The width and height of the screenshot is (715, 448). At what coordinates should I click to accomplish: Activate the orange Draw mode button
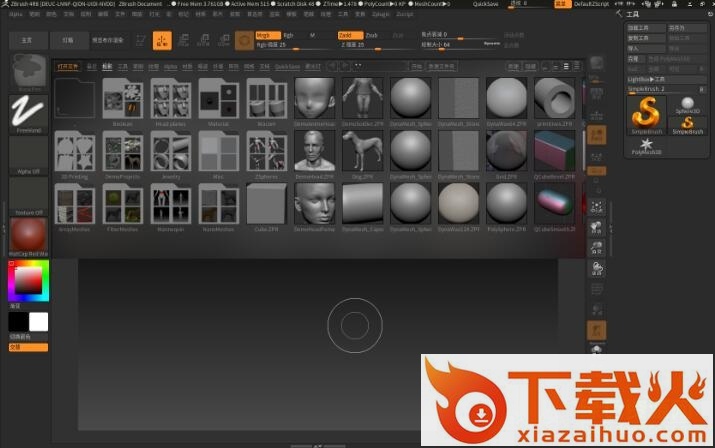click(x=162, y=41)
